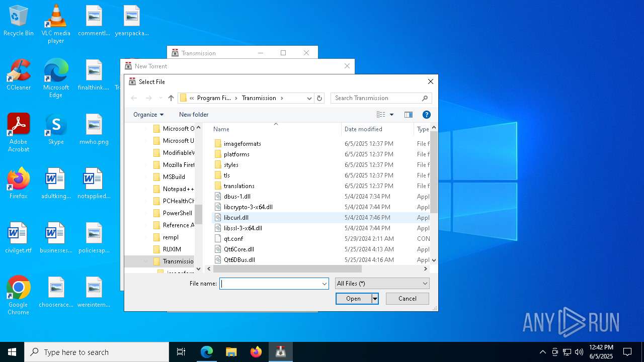The height and width of the screenshot is (362, 644).
Task: Open the notification center icon
Action: (627, 352)
